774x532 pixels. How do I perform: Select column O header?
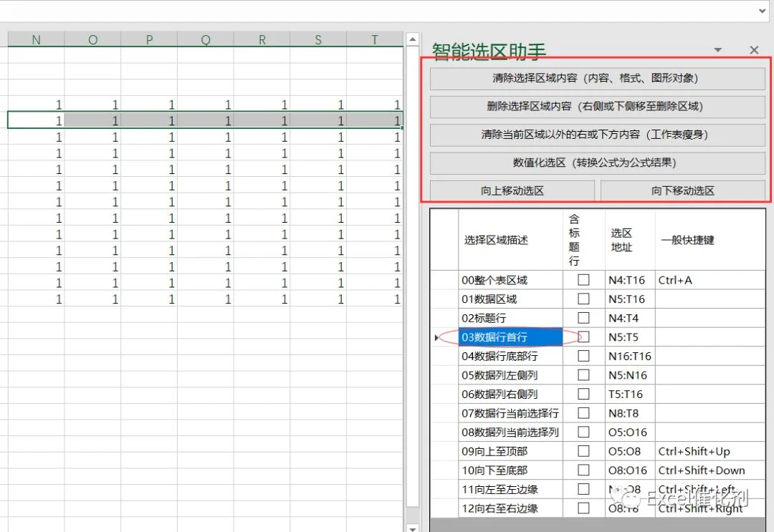pyautogui.click(x=92, y=39)
